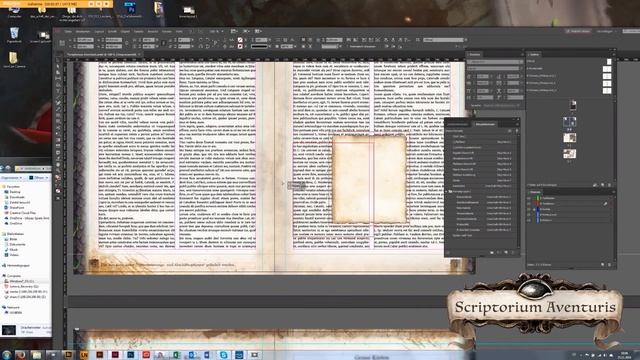Select the Ebenen panel tab

(x=535, y=192)
